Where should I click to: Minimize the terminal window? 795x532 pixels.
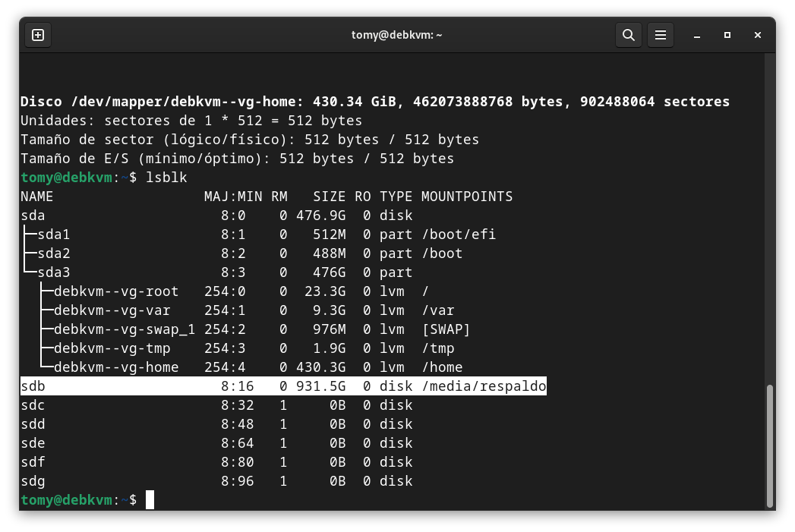pos(696,35)
